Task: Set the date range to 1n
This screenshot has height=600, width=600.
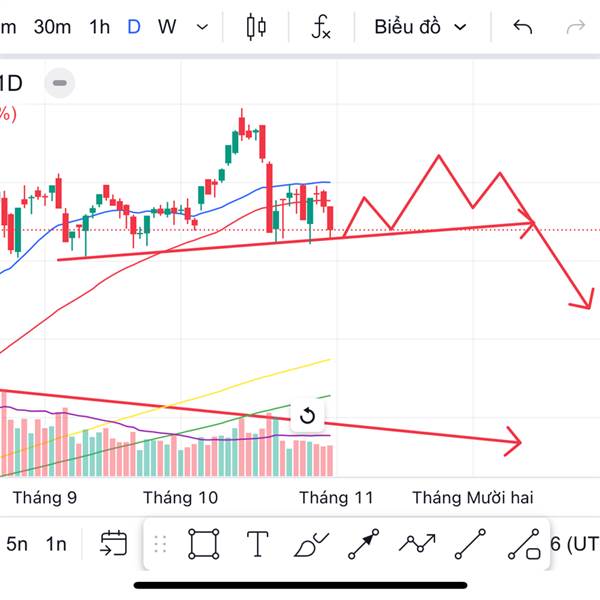Action: [56, 544]
